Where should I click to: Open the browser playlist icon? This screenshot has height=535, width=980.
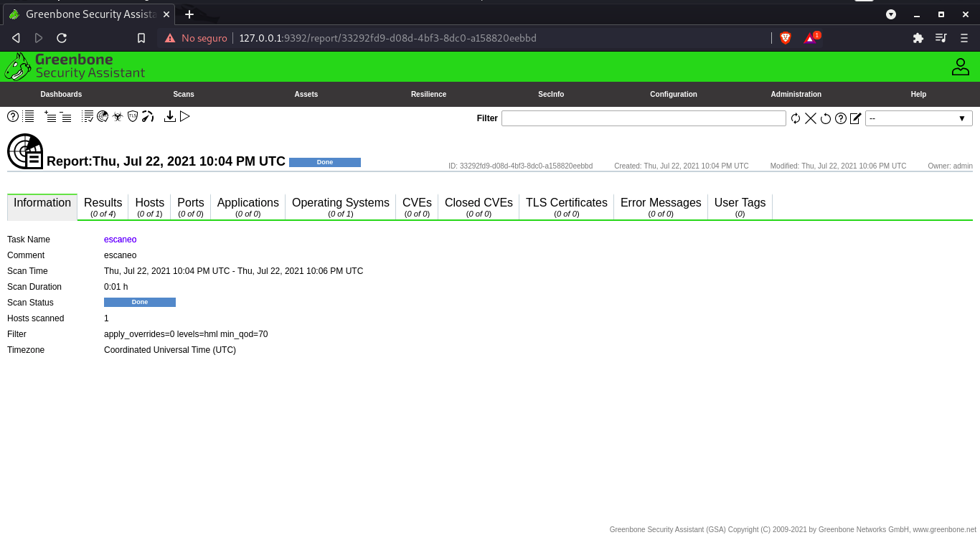(941, 38)
